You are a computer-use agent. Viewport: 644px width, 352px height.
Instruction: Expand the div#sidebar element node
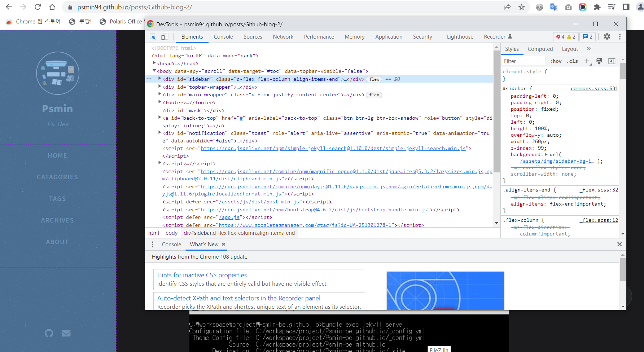[x=160, y=79]
